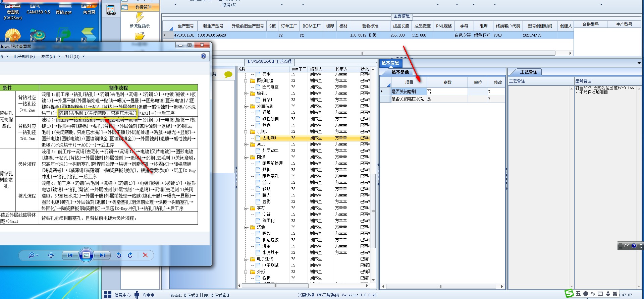Select the 背钻1 tree item
Image resolution: width=644 pixels, height=299 pixels.
click(267, 100)
